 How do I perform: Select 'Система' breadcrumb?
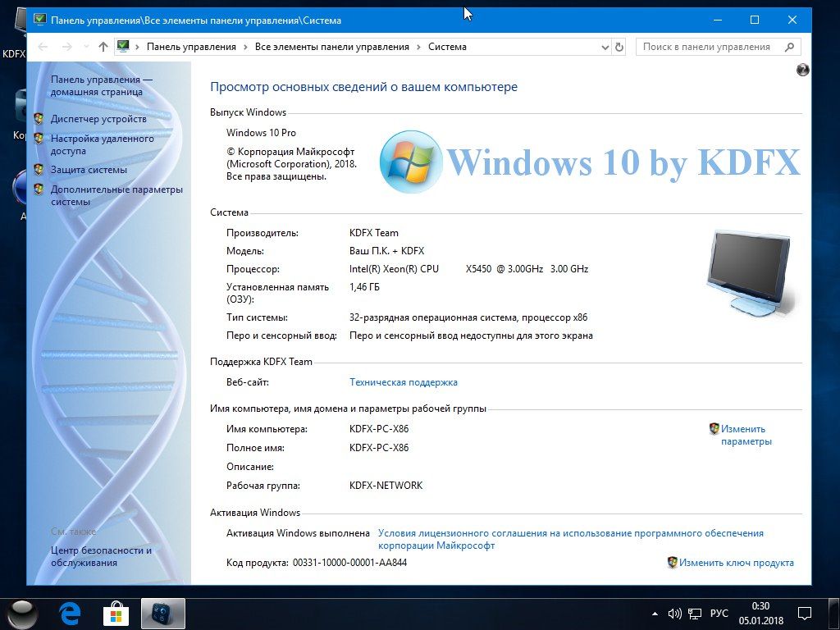[x=447, y=47]
